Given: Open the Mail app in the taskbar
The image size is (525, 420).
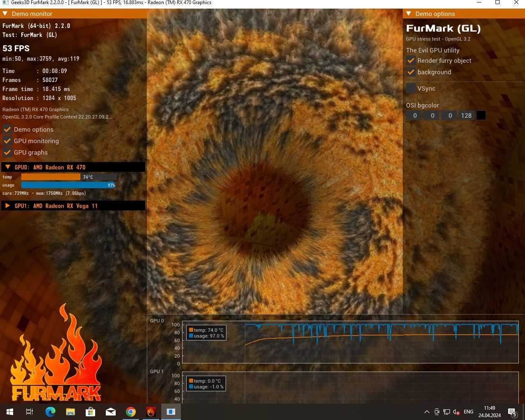Looking at the screenshot, I should (110, 412).
